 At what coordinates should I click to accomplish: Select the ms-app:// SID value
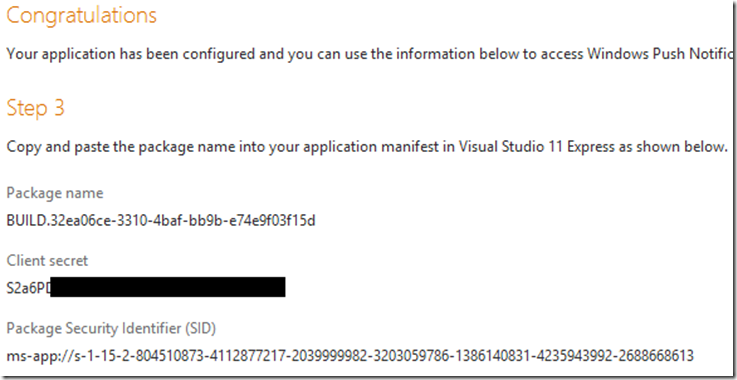click(x=350, y=355)
